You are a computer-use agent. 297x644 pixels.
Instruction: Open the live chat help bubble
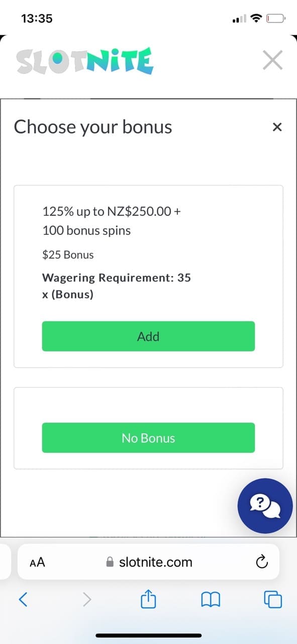click(x=265, y=506)
